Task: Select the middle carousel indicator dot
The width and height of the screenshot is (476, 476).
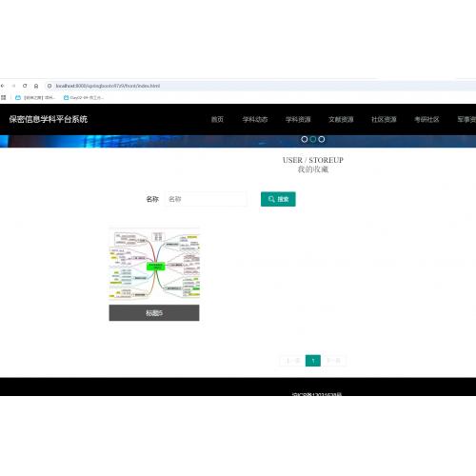Action: click(x=313, y=139)
